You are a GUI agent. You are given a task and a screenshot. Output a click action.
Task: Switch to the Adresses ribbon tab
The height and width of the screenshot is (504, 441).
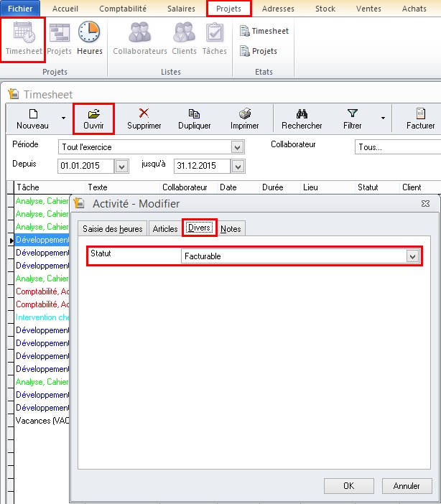(278, 9)
